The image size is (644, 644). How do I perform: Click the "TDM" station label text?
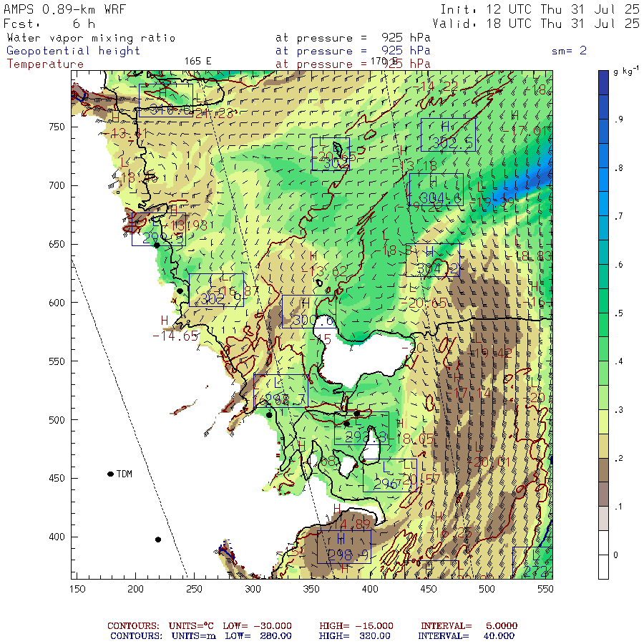(125, 474)
